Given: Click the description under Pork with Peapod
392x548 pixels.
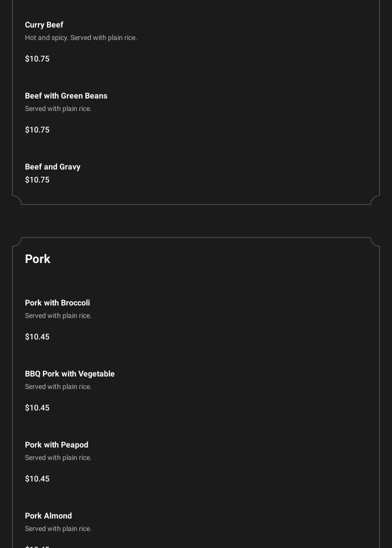Looking at the screenshot, I should tap(58, 458).
